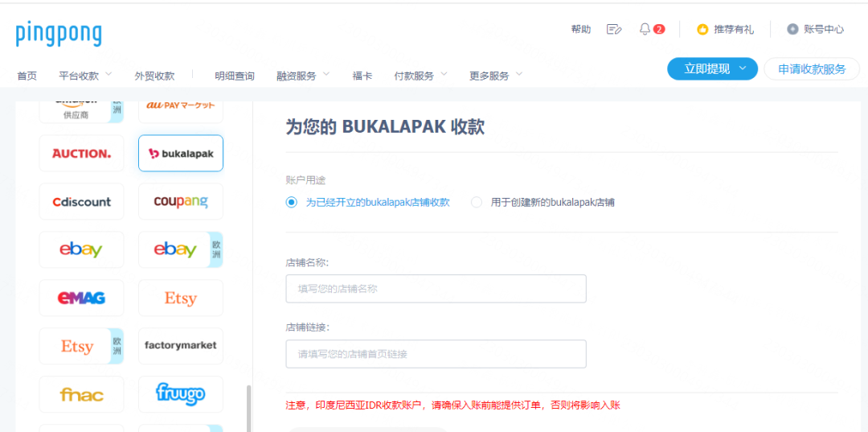The image size is (868, 432).
Task: Expand the 融资服务 dropdown menu
Action: [x=303, y=76]
